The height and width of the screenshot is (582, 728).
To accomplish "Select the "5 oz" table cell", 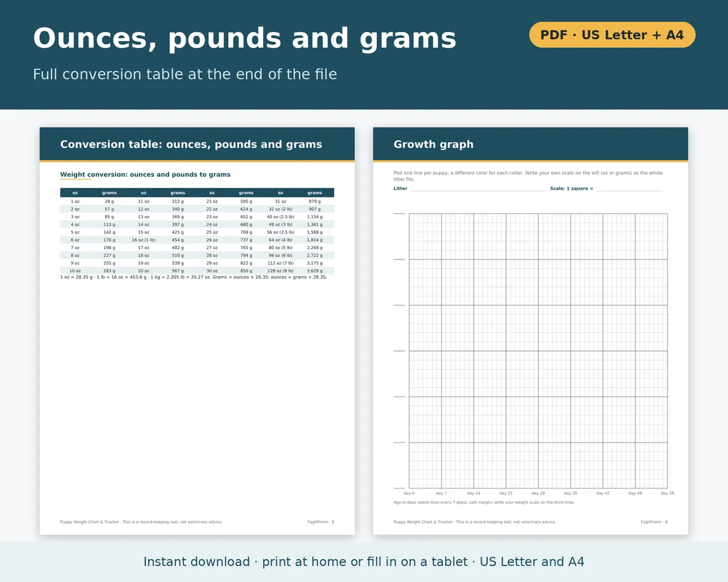I will pos(75,232).
